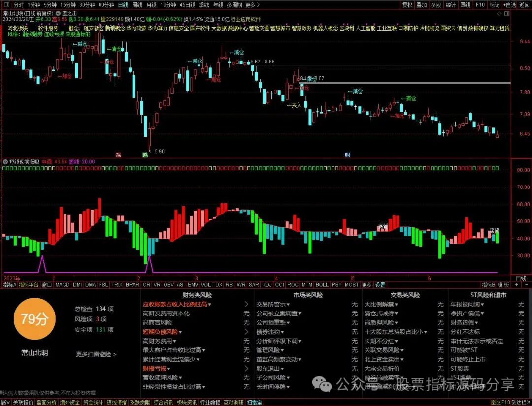Expand 债券违约 dropdown arrow
The height and width of the screenshot is (406, 532).
[282, 332]
